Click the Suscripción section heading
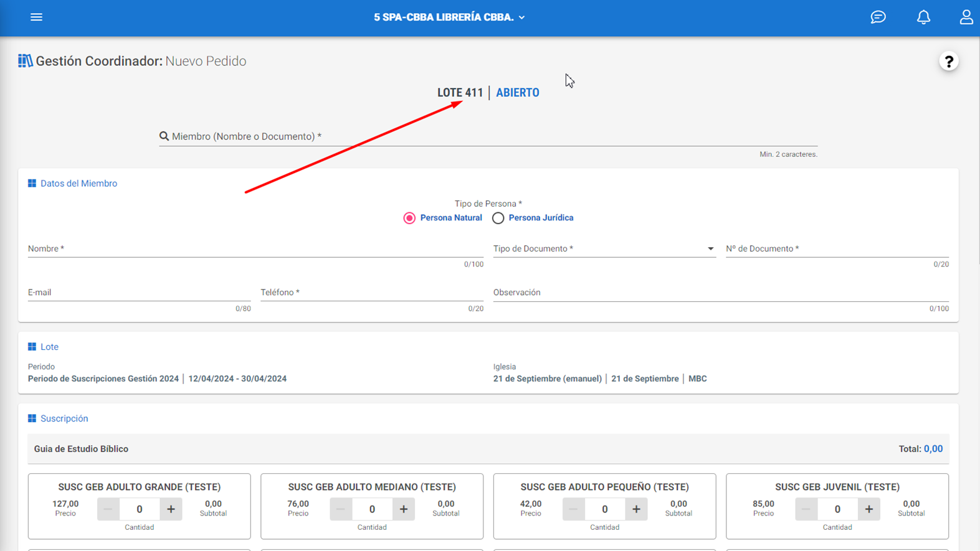 click(x=64, y=418)
